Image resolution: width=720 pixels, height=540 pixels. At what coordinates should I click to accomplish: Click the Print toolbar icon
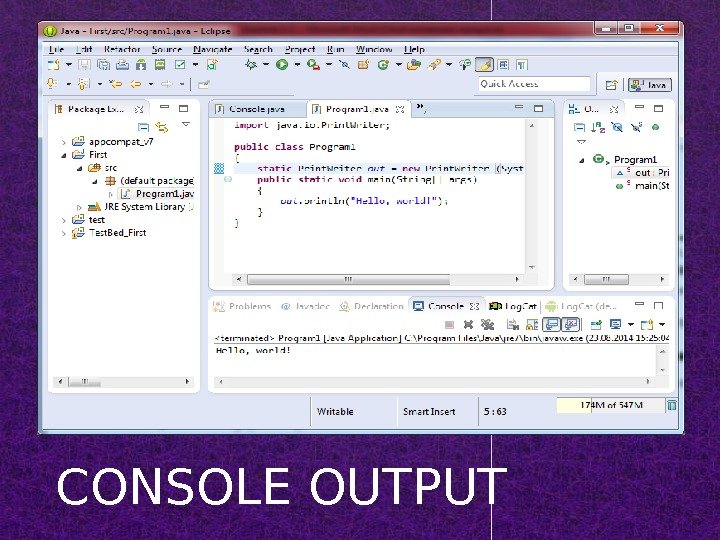click(122, 65)
